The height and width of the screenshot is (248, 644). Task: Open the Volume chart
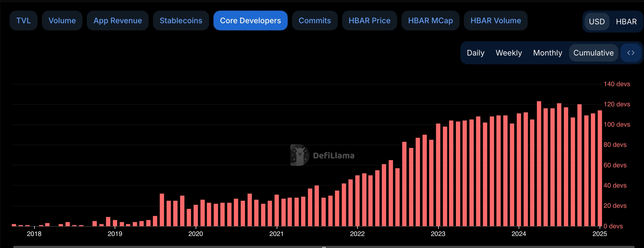[62, 20]
